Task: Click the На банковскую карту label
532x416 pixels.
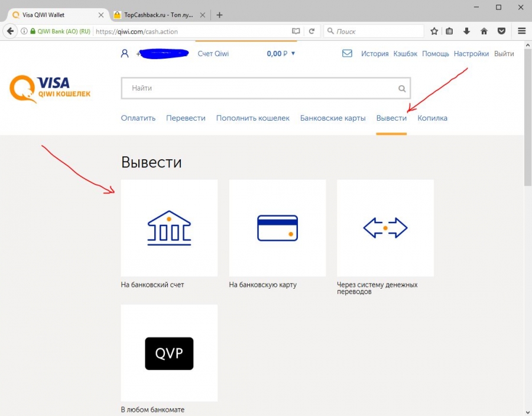Action: pos(262,285)
